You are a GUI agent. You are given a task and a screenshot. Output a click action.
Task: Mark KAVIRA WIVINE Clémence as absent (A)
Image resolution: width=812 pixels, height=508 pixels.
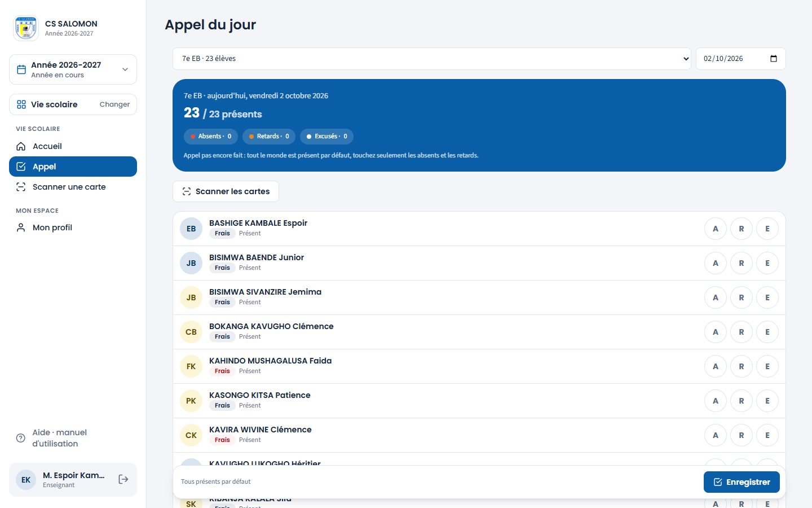[716, 435]
